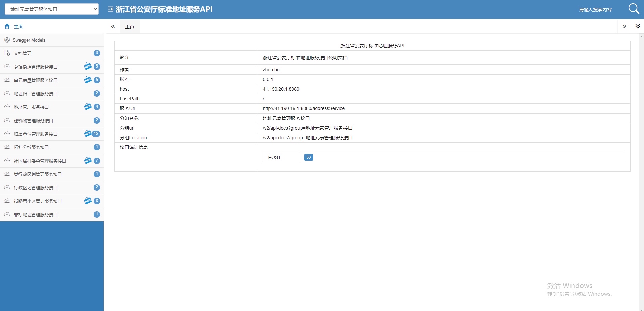Image resolution: width=644 pixels, height=311 pixels.
Task: Click the NEW badge on 单元房屋管理服务接口
Action: [x=88, y=80]
